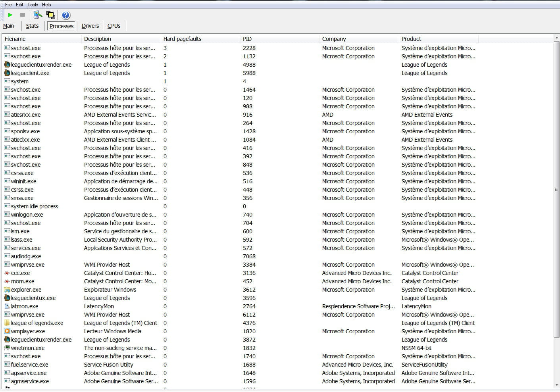Click PID value 7068
The width and height of the screenshot is (560, 392).
point(249,256)
